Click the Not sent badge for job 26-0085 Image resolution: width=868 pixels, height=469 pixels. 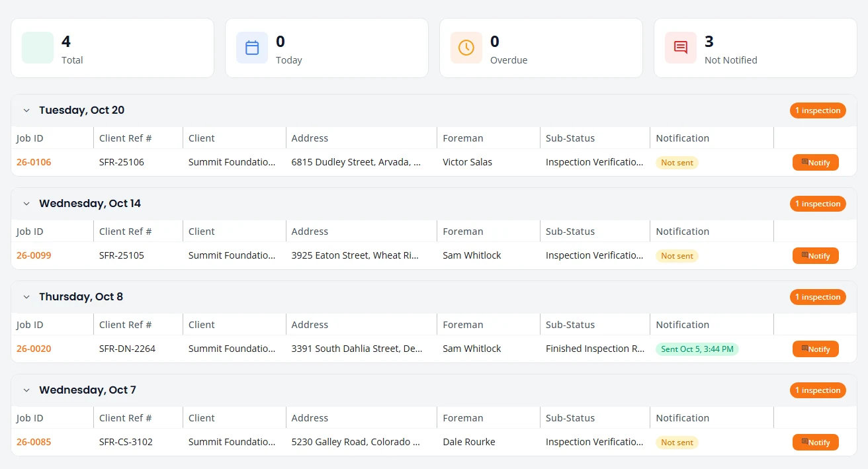(x=677, y=443)
